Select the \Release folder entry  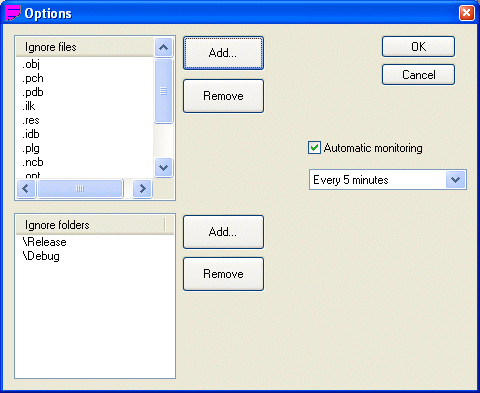[x=44, y=242]
